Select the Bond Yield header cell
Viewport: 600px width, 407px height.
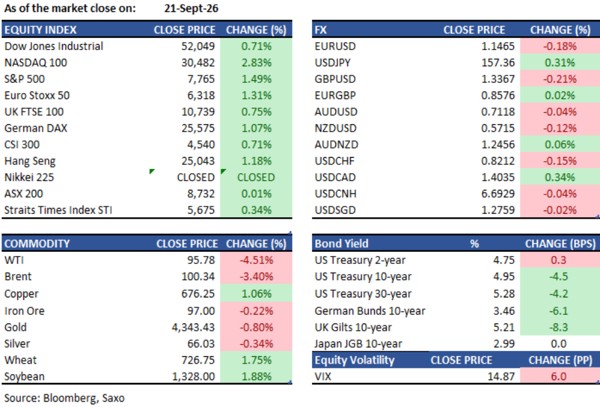point(341,244)
